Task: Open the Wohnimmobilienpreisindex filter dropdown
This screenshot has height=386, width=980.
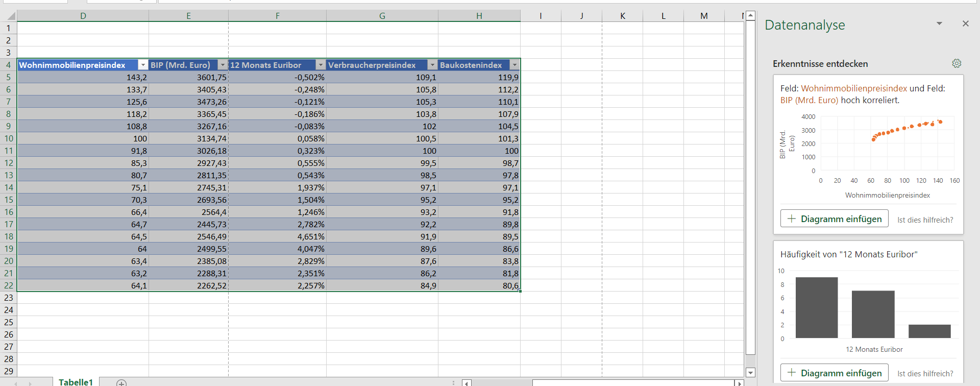Action: click(x=143, y=65)
